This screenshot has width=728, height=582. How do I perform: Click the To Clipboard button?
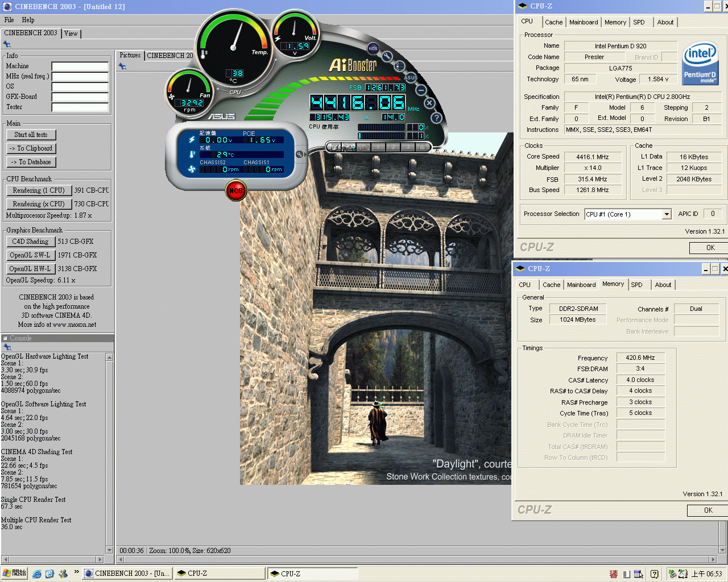pos(31,148)
